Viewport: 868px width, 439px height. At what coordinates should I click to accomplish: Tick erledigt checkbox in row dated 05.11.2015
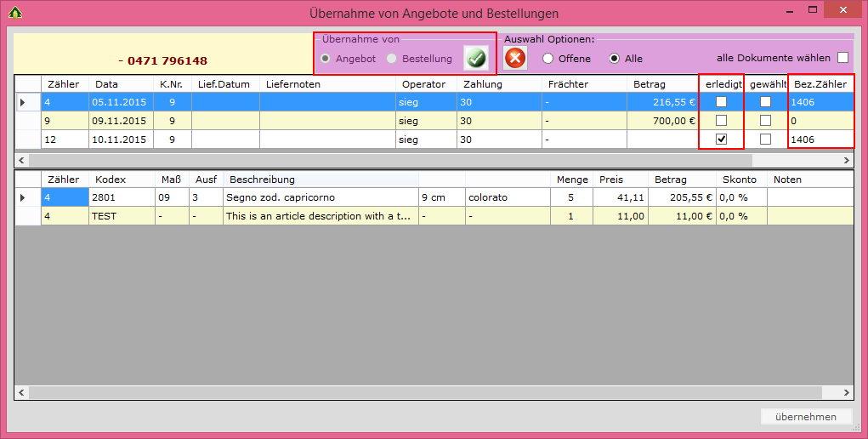pyautogui.click(x=721, y=102)
